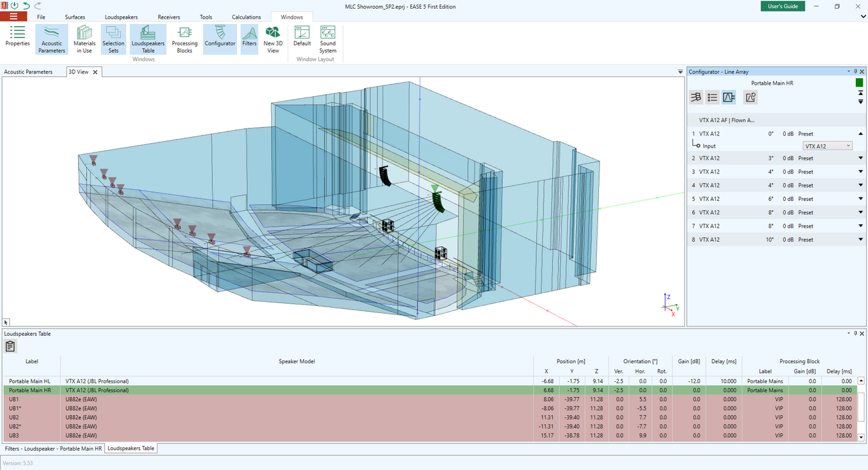Click the green color swatch in Configurator
Screen dimensions: 868x470
point(859,83)
